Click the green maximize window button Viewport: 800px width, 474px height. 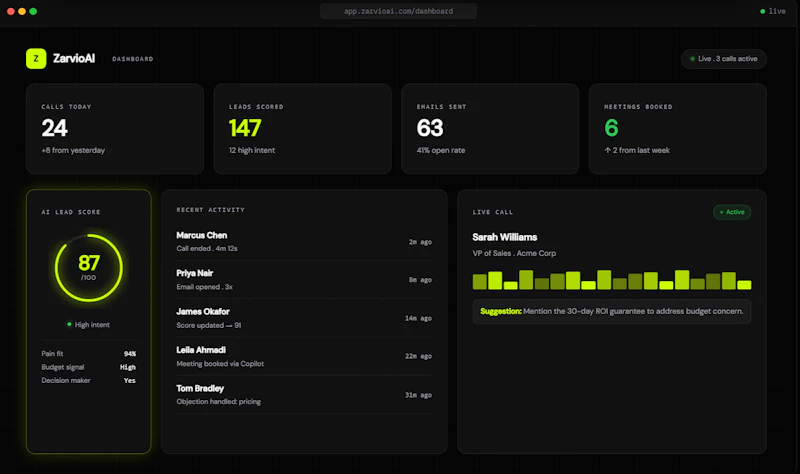[33, 11]
